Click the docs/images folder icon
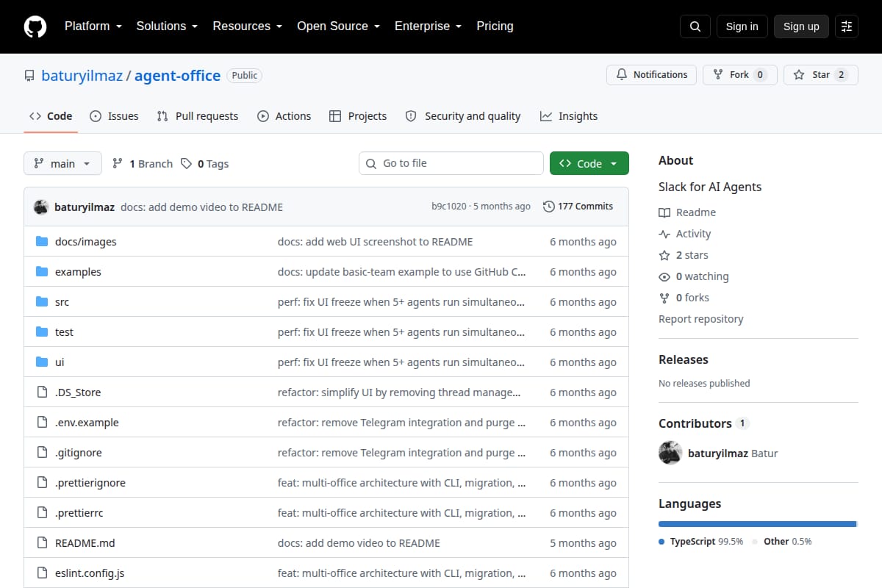 coord(42,242)
